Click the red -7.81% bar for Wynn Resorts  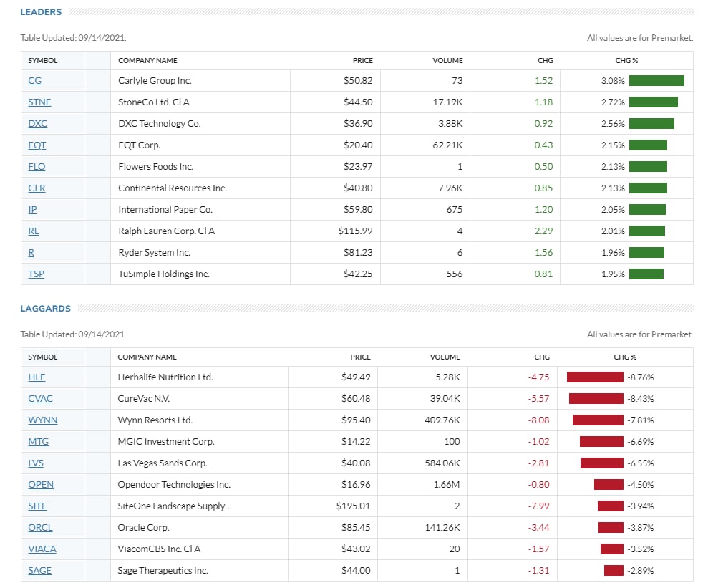pos(598,420)
